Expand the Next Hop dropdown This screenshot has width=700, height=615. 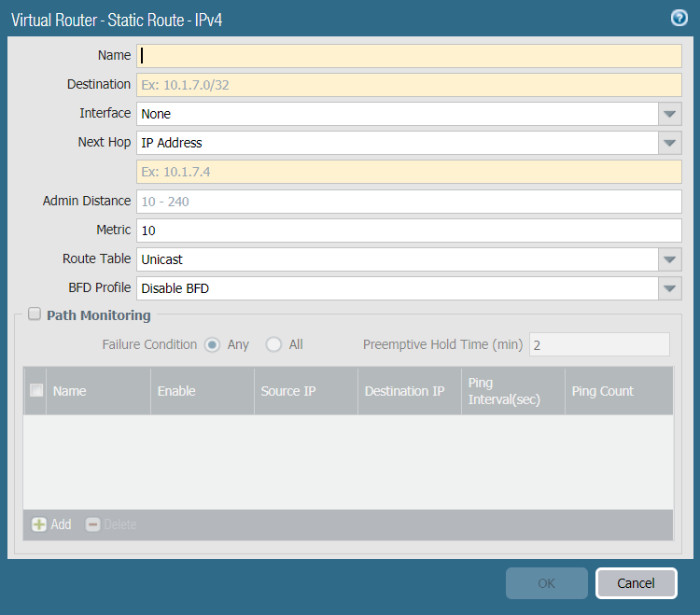pos(669,143)
